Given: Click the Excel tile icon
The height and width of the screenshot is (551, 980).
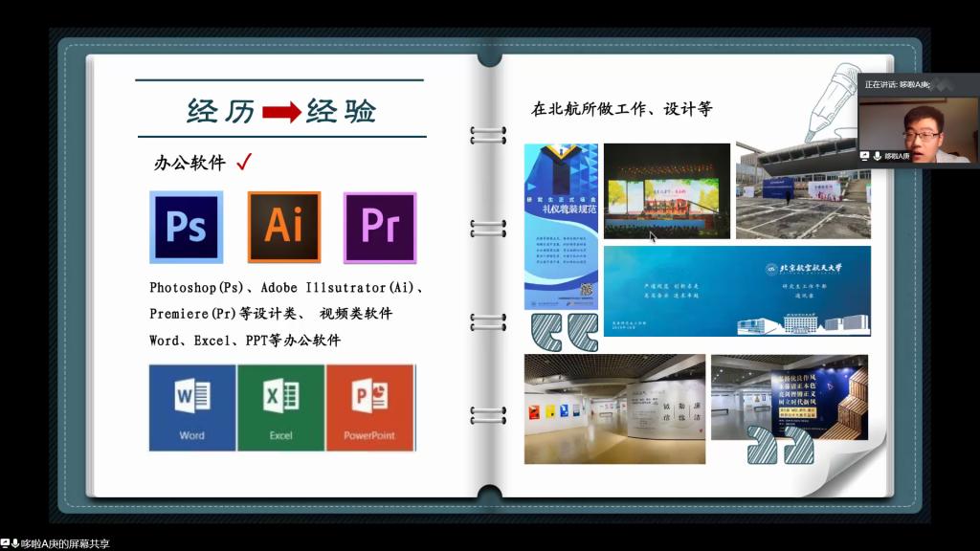Looking at the screenshot, I should [x=281, y=408].
